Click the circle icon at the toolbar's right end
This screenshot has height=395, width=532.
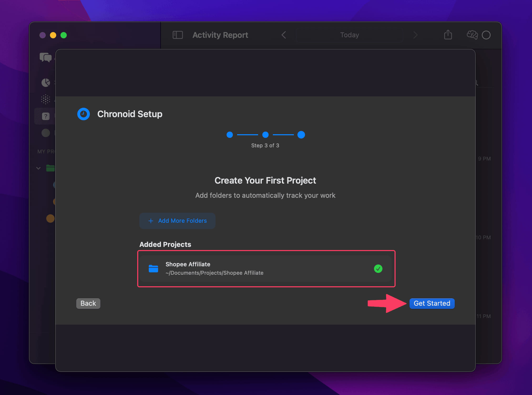coord(487,35)
